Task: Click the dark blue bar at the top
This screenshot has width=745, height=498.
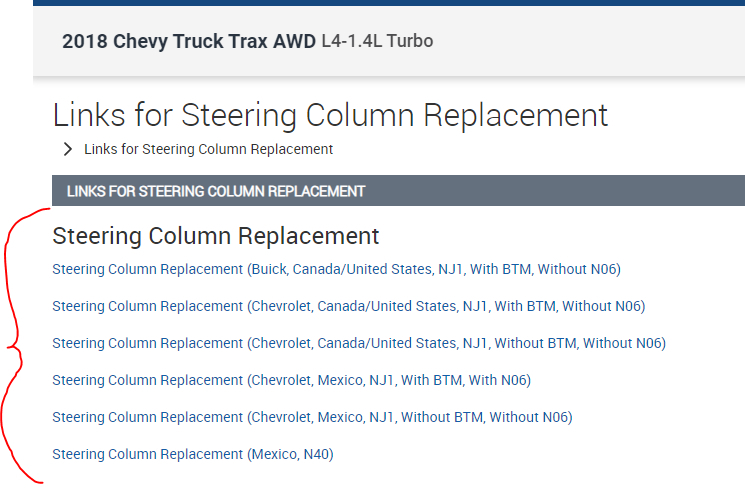Action: pos(388,3)
